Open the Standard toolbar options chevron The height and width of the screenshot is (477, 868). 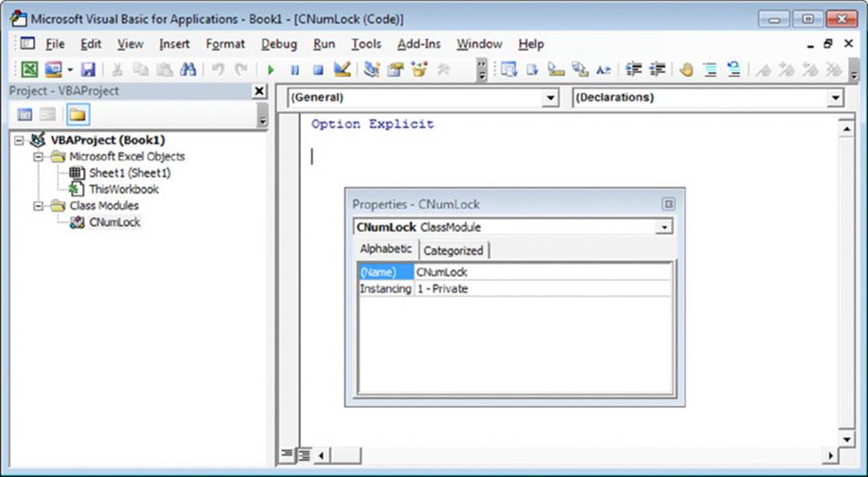(x=482, y=69)
